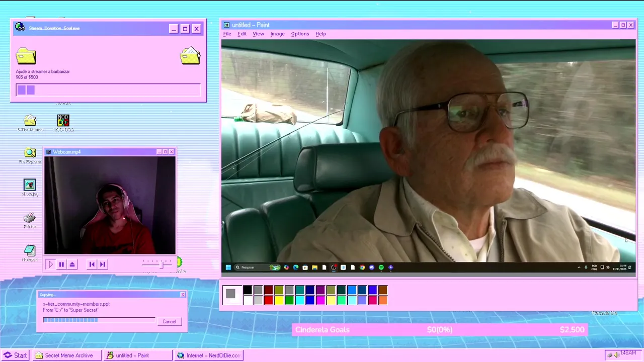
Task: Select the yellow color swatch
Action: (279, 300)
